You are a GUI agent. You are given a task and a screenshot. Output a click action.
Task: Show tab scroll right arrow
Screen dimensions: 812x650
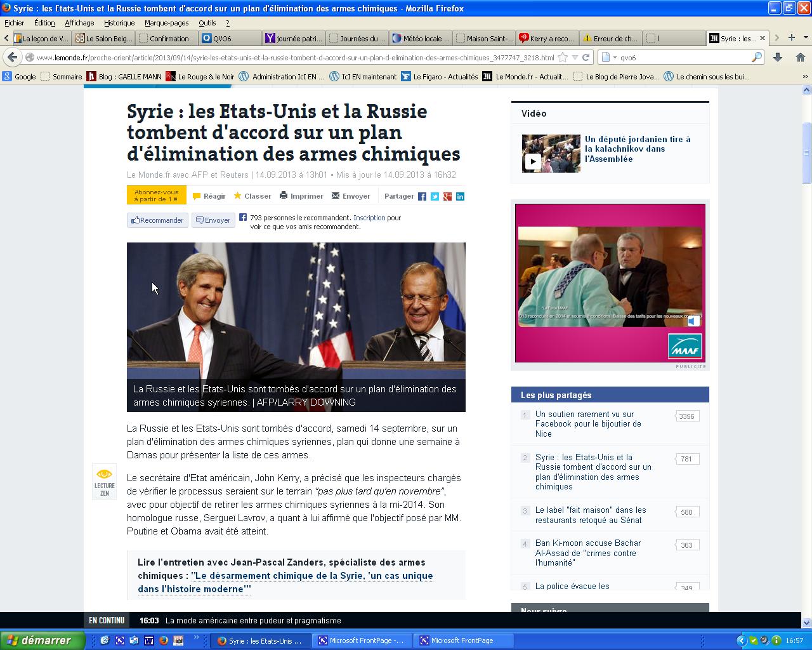(776, 37)
